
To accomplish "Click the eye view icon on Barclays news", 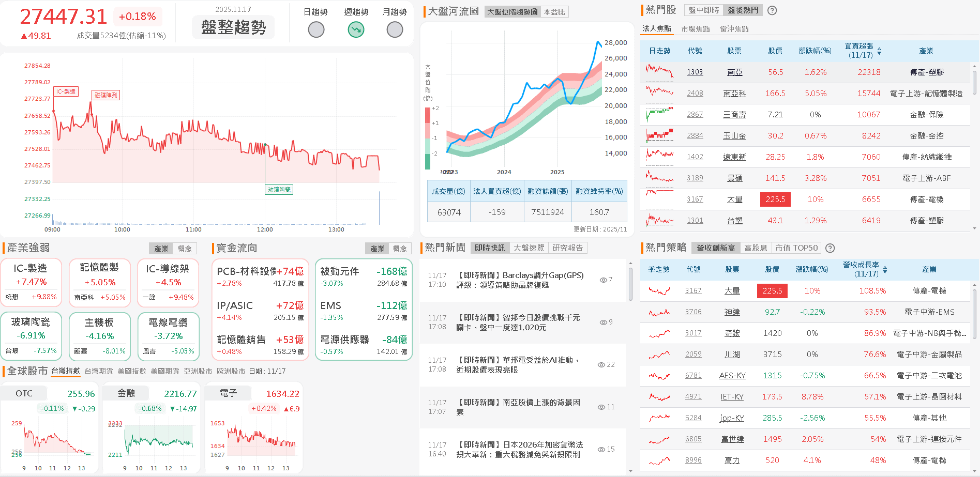I will (x=602, y=280).
